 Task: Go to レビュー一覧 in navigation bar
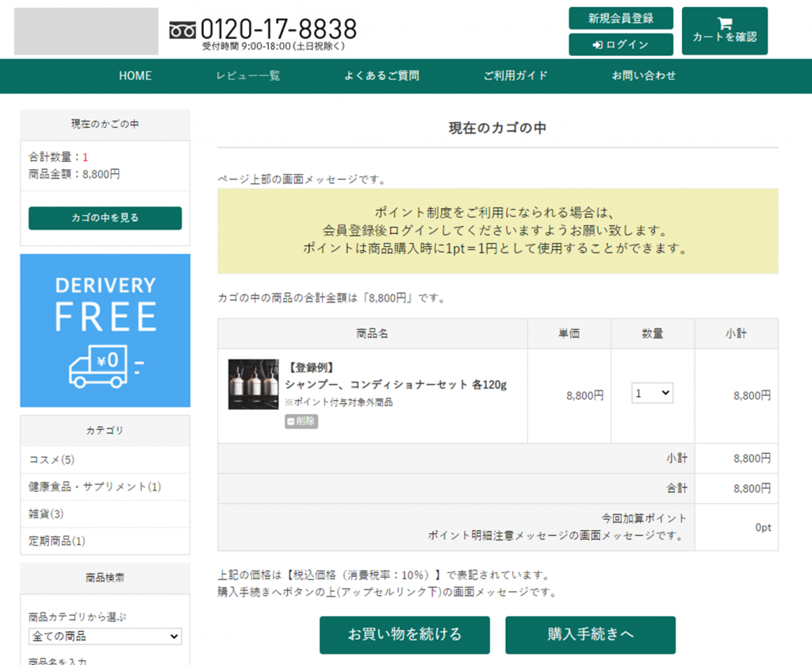(x=248, y=76)
